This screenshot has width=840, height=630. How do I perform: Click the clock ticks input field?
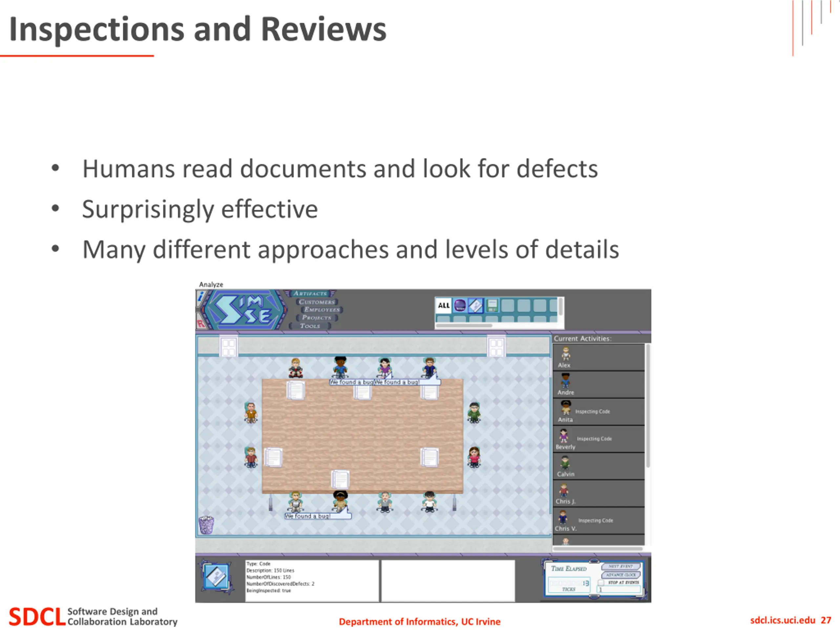click(x=619, y=590)
